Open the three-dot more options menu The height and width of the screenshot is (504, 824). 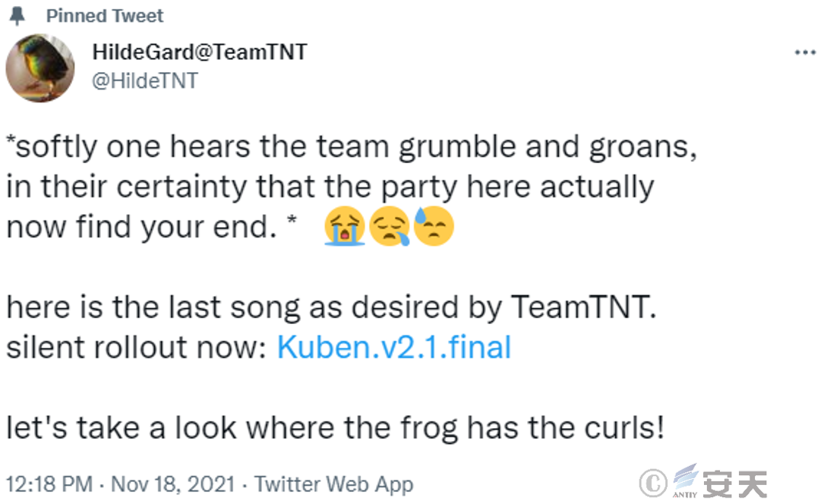804,53
